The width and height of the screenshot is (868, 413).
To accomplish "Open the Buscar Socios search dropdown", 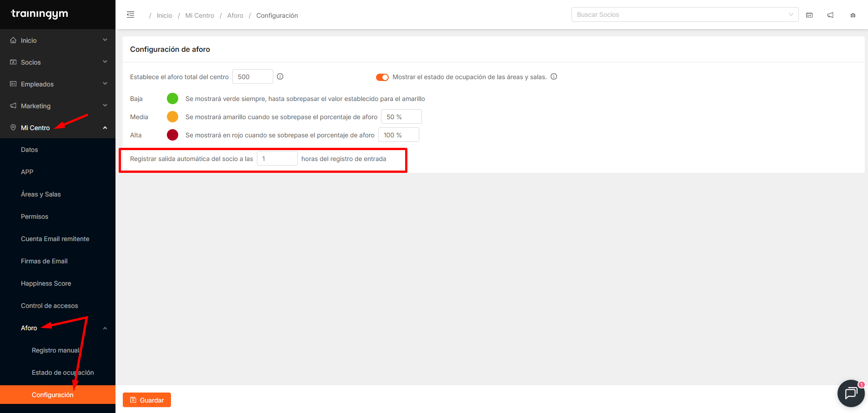I will click(x=684, y=15).
